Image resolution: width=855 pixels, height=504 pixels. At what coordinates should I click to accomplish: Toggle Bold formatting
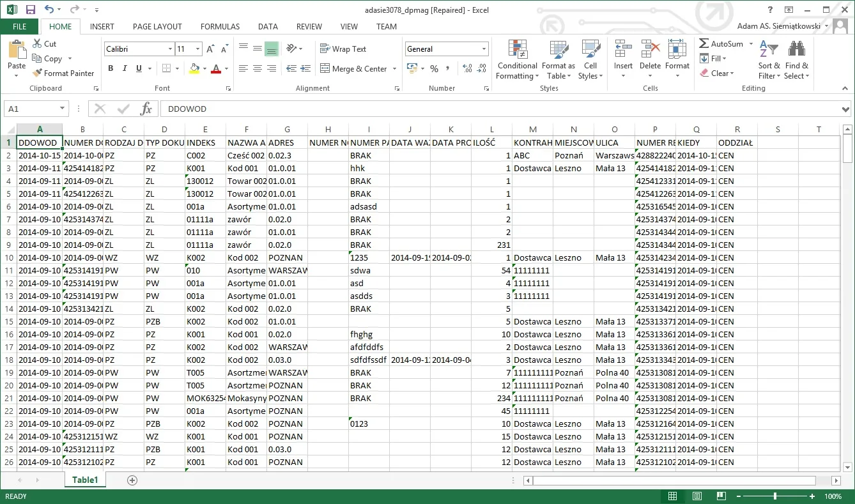click(111, 68)
